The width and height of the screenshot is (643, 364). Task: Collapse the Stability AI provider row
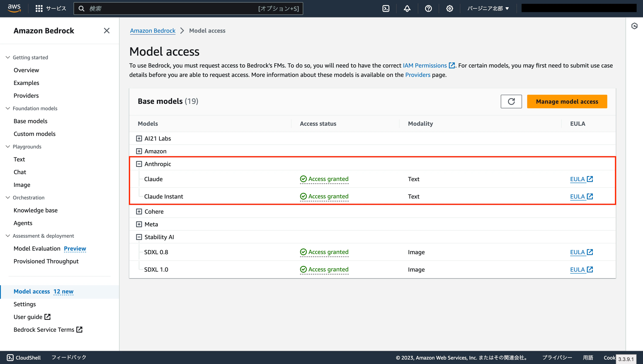pyautogui.click(x=139, y=237)
